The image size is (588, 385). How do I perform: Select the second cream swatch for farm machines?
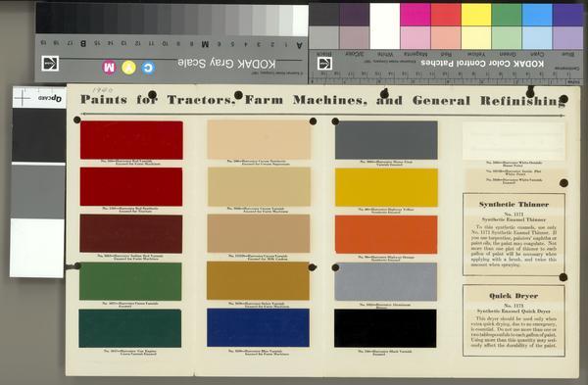coord(259,187)
